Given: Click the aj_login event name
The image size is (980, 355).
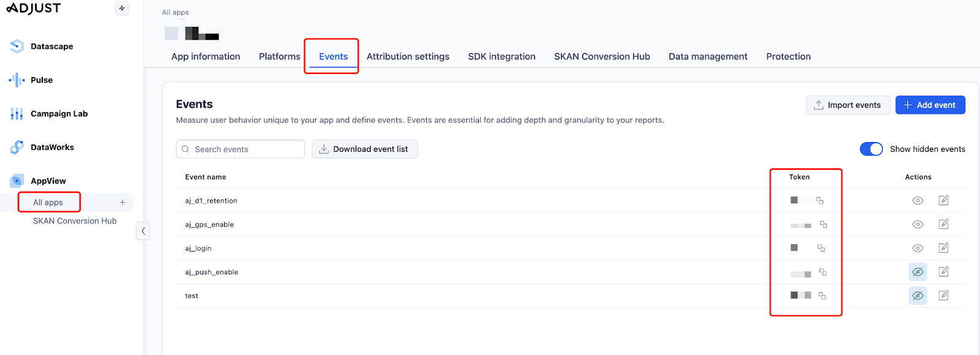Looking at the screenshot, I should 198,248.
